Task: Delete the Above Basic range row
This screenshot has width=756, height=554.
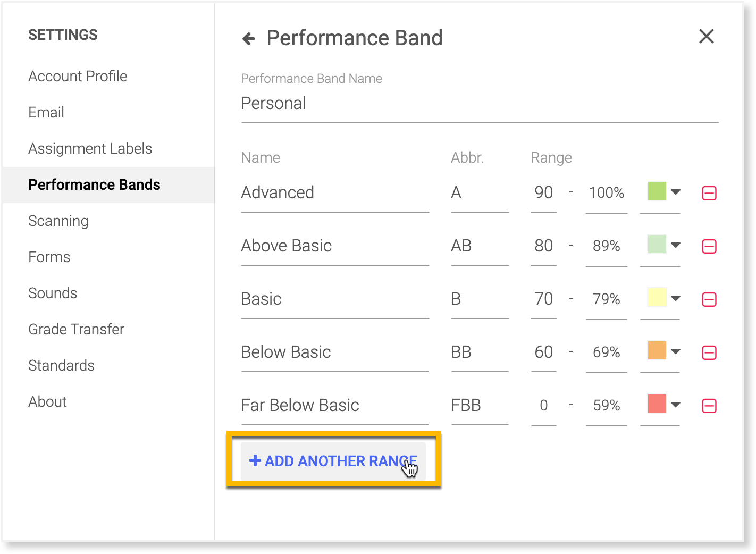Action: [709, 246]
